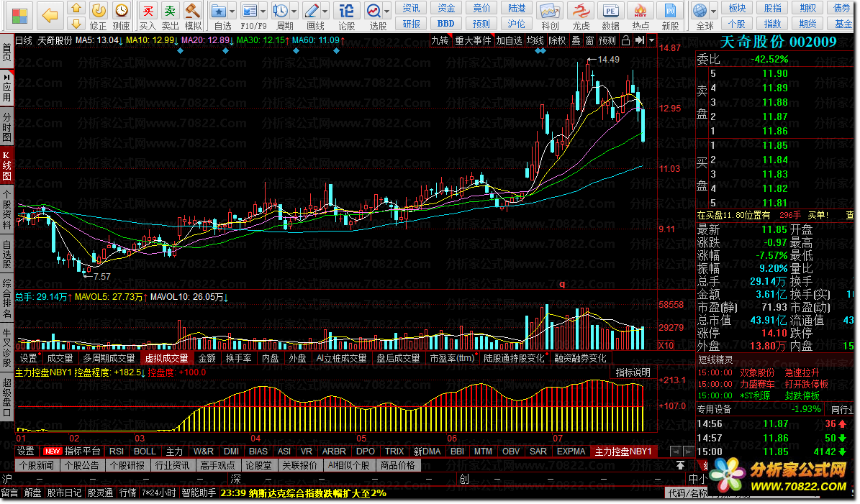
Task: Expand the 周期 period dropdown arrow
Action: [294, 11]
